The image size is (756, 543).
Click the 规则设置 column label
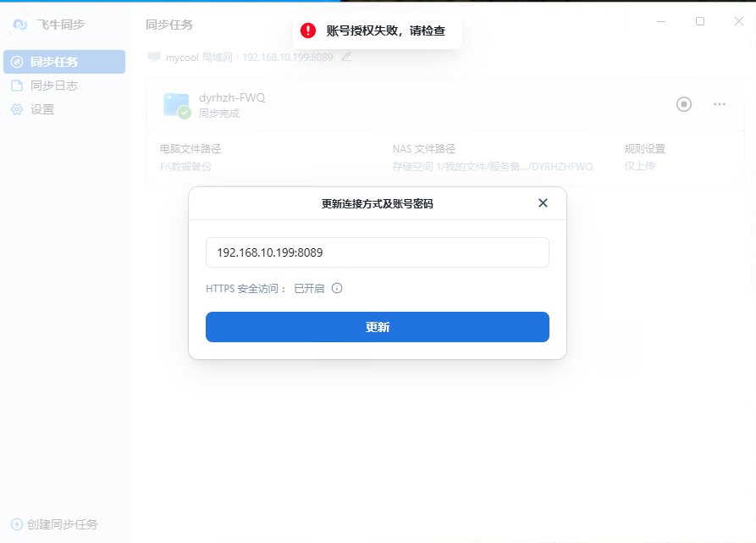[644, 148]
